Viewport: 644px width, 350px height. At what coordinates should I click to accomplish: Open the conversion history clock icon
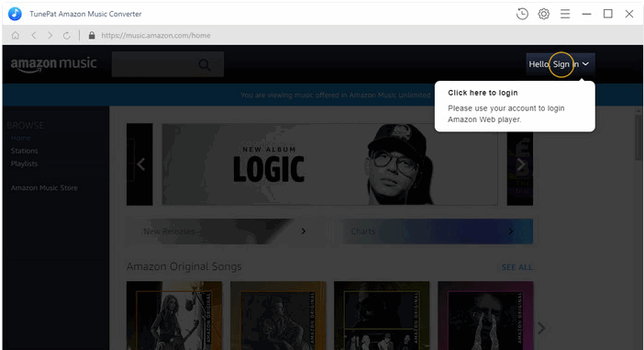point(522,14)
